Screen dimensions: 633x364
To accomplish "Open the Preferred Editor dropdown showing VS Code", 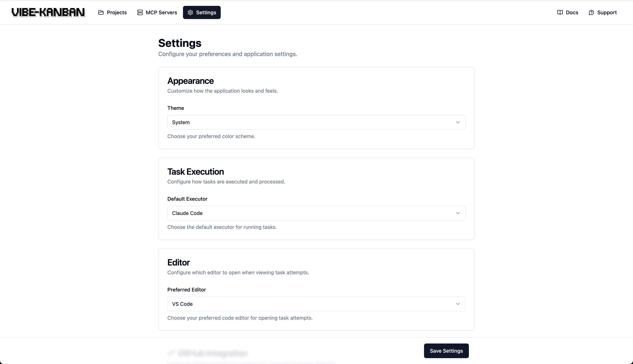I will pos(316,304).
